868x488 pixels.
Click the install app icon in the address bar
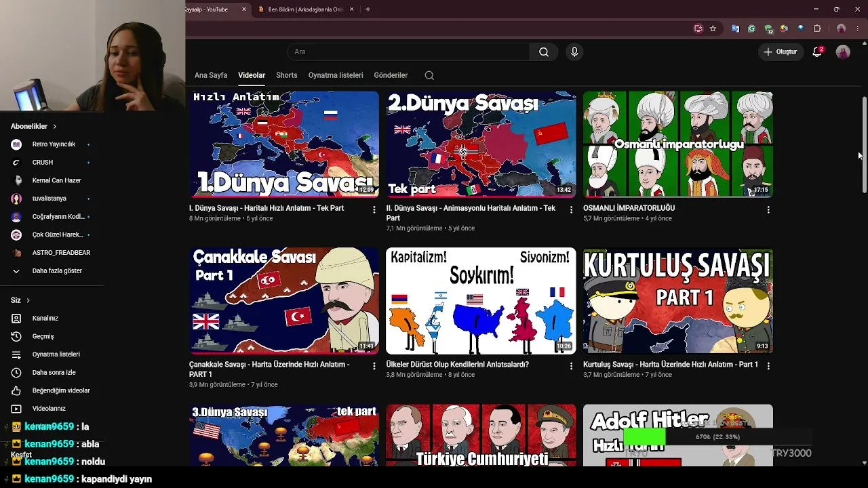[698, 28]
